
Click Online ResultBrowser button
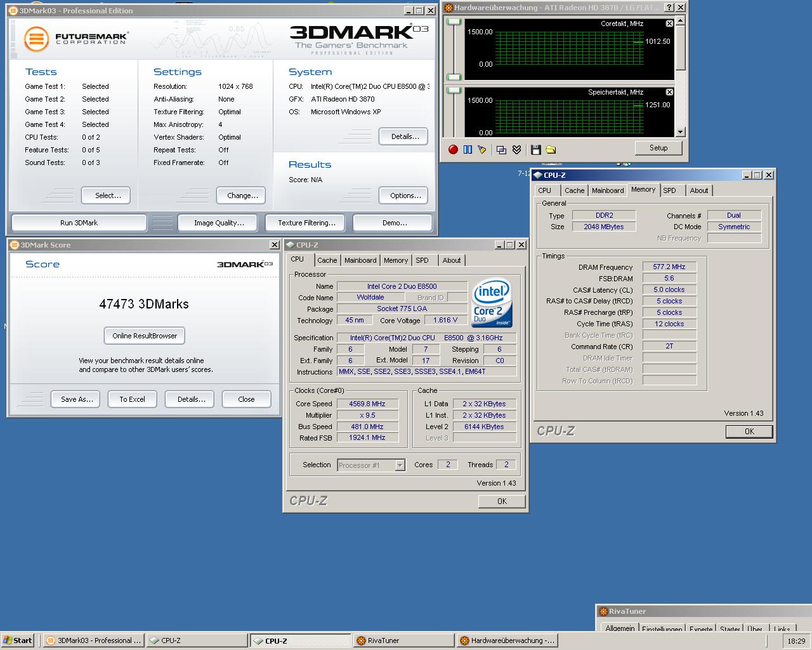click(x=145, y=336)
